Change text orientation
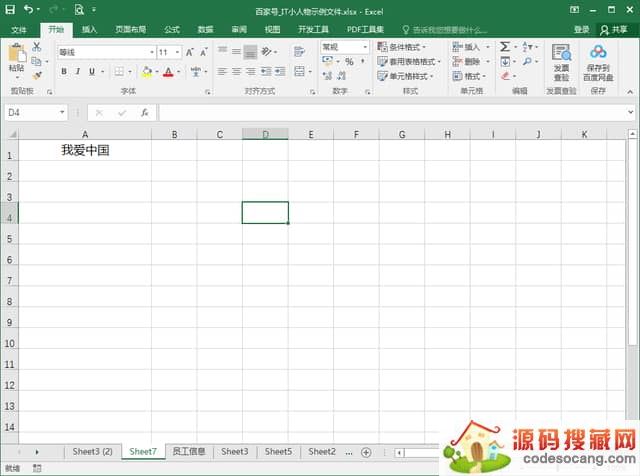The width and height of the screenshot is (640, 476). (267, 51)
